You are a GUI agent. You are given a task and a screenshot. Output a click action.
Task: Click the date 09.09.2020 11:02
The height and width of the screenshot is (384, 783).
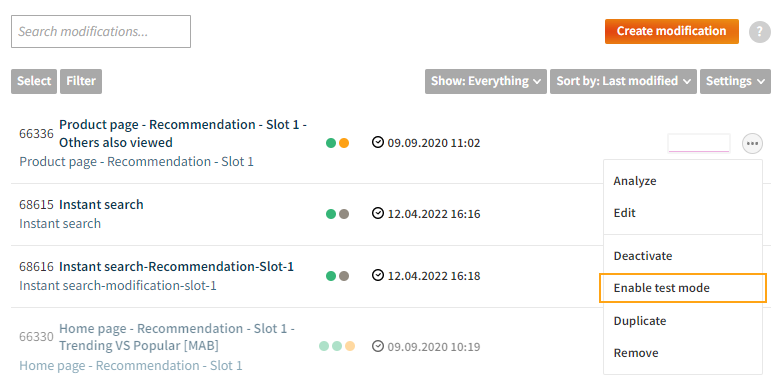[434, 143]
